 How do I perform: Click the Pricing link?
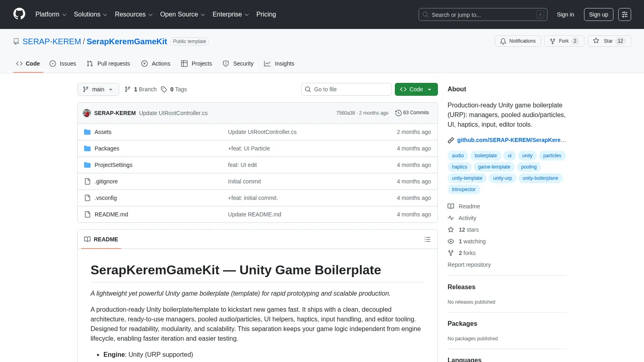[266, 14]
